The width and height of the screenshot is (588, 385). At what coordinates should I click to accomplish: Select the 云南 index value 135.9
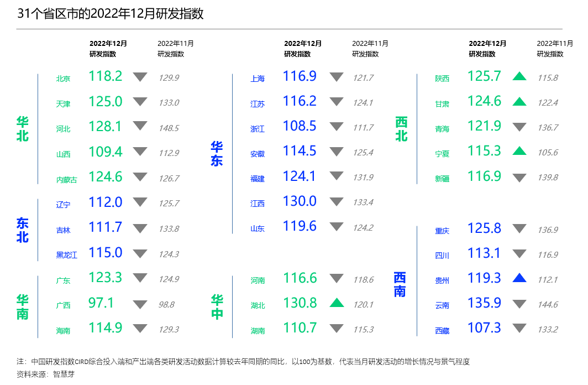484,303
